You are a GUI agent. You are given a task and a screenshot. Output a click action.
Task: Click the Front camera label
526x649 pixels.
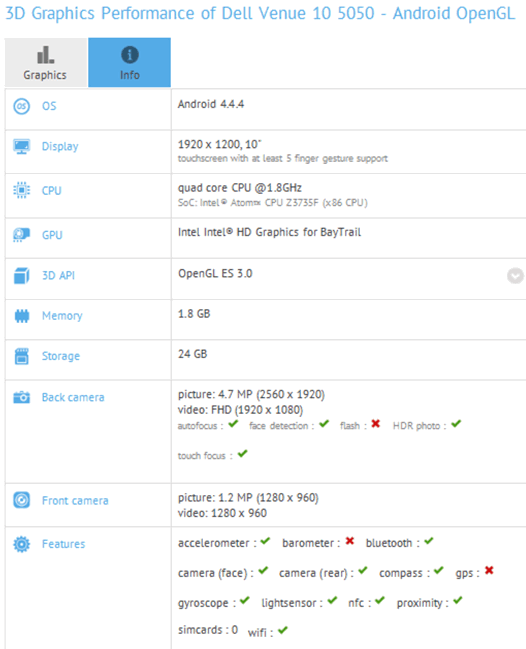click(x=75, y=500)
